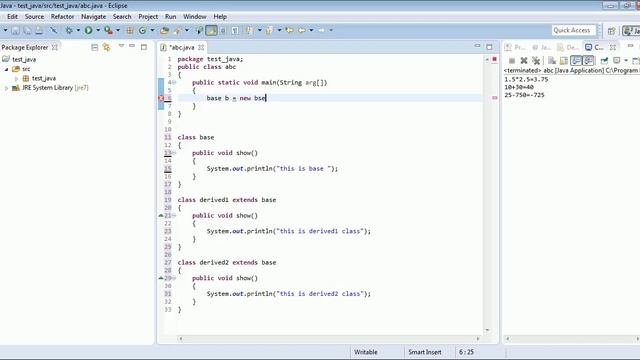Open the External Tools dropdown arrow
This screenshot has height=360, width=640.
[118, 31]
